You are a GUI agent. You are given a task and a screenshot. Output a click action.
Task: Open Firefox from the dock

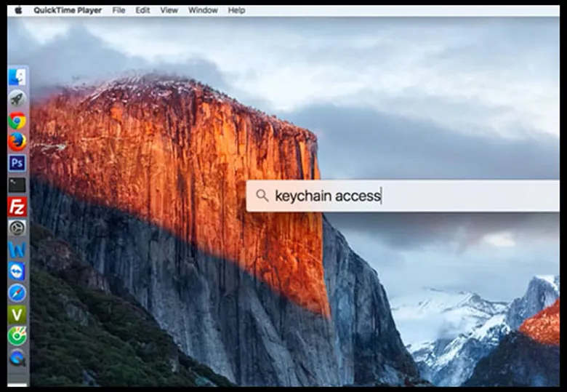(x=17, y=142)
